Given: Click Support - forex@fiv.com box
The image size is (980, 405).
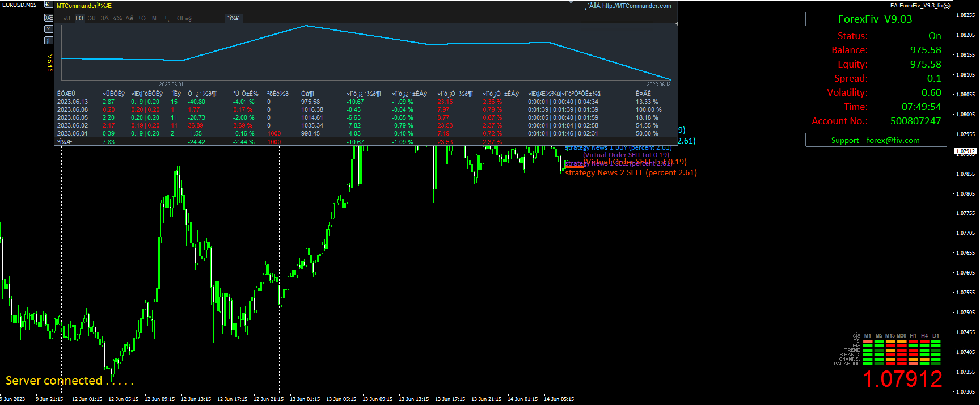Looking at the screenshot, I should 876,140.
